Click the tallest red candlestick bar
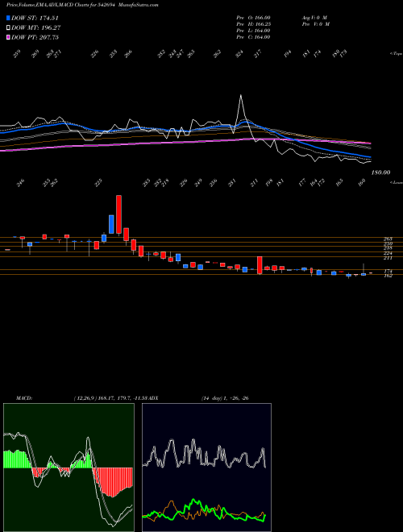This screenshot has width=403, height=532. point(118,214)
